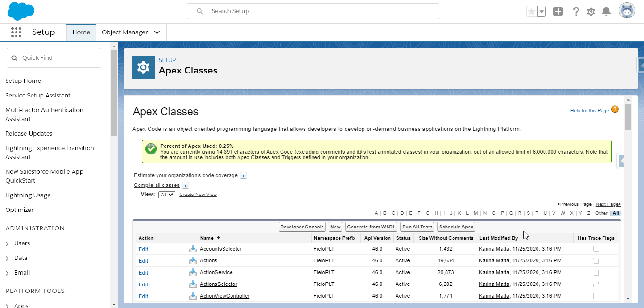Open Optimizer in sidebar
This screenshot has width=644, height=308.
pyautogui.click(x=19, y=210)
